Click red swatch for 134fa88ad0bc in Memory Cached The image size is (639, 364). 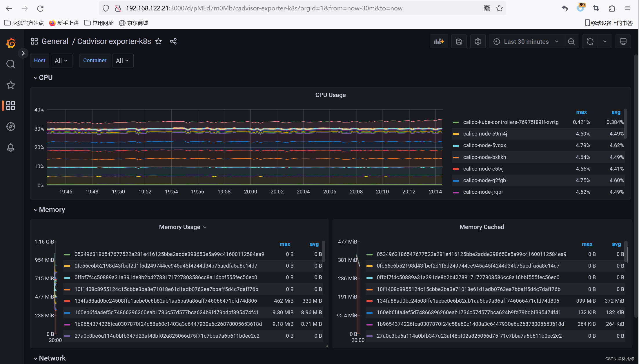(x=369, y=301)
